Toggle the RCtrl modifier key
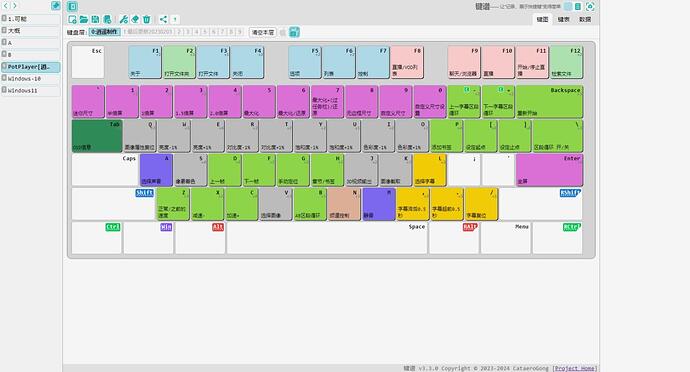Screen dimensions: 690x372 tap(572, 227)
